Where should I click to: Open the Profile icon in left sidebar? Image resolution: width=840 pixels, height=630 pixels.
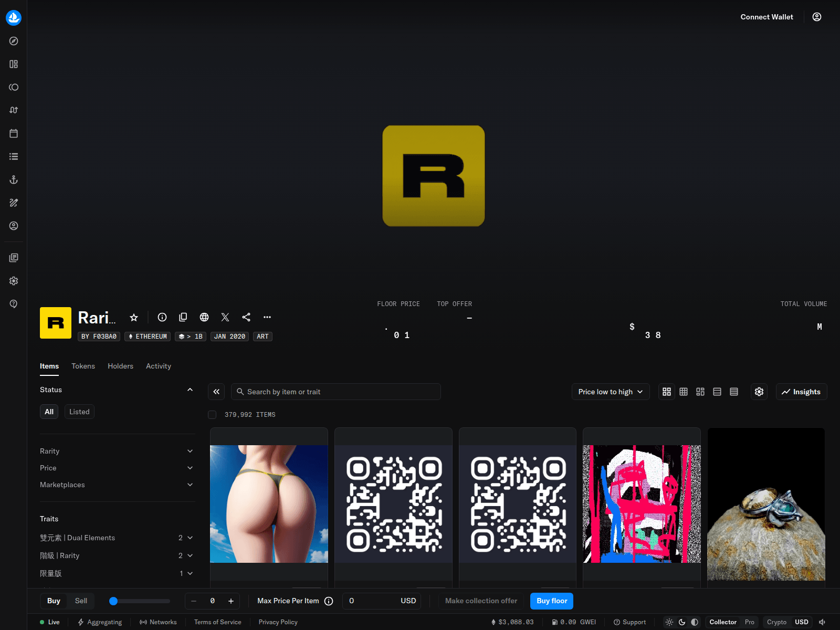point(14,226)
